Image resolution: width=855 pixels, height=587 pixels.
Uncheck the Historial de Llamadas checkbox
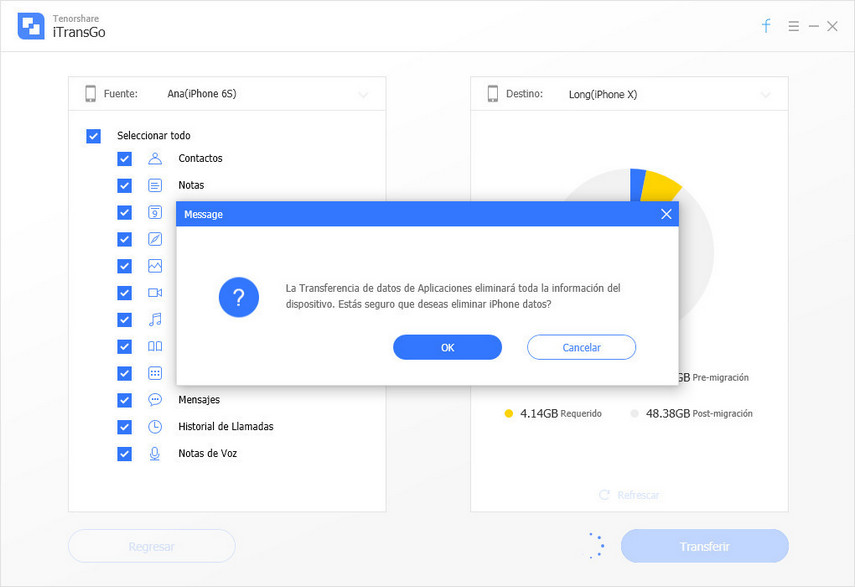point(124,427)
